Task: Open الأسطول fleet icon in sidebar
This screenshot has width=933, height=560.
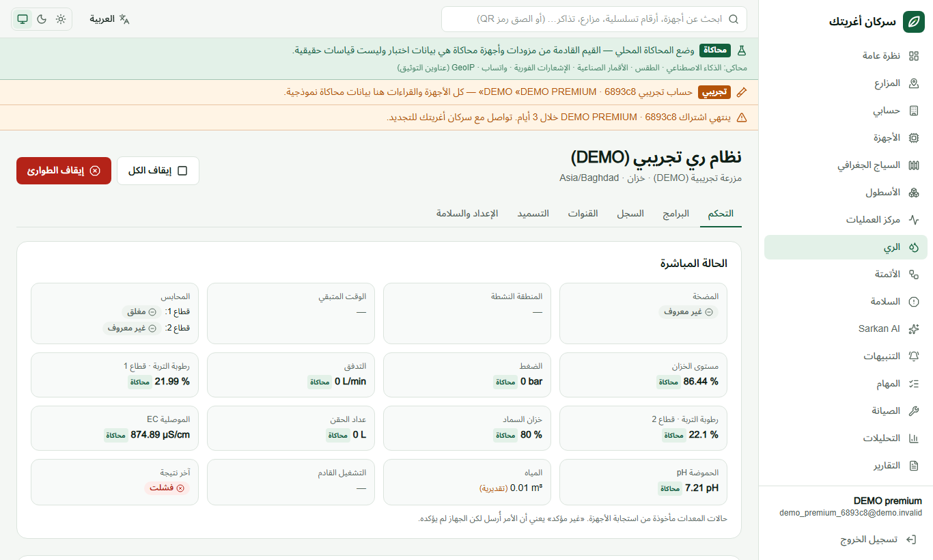Action: (914, 193)
